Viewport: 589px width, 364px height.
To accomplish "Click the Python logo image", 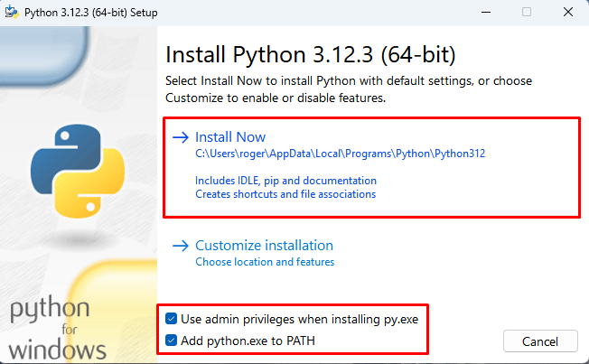I will tap(78, 172).
